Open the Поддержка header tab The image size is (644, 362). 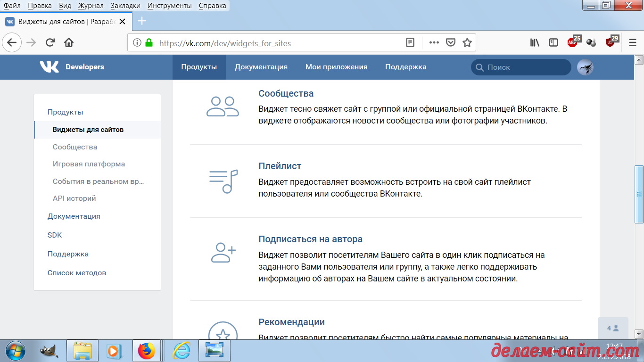406,67
